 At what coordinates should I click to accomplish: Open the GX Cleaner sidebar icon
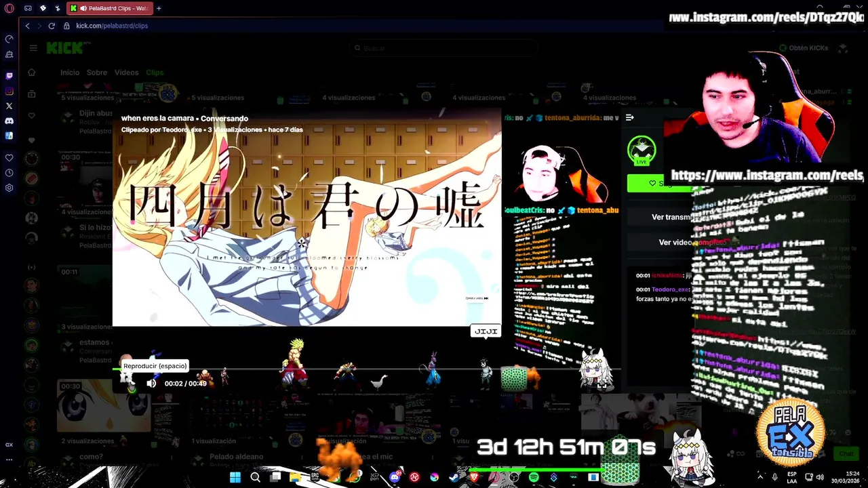[9, 54]
